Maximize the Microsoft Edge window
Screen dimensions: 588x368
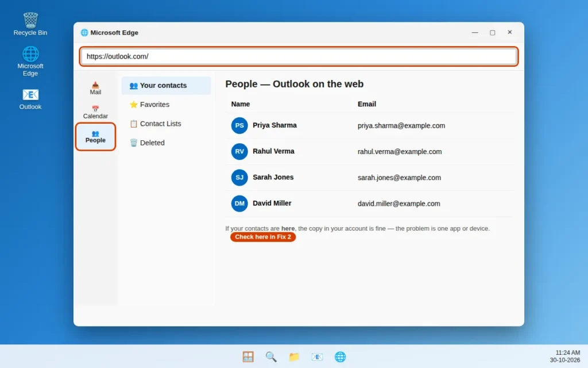click(492, 33)
